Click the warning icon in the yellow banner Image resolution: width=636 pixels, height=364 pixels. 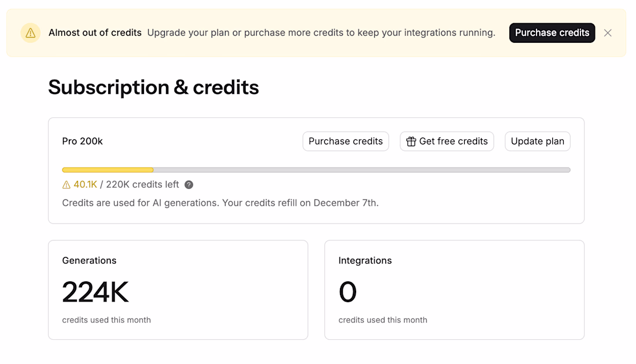click(31, 33)
